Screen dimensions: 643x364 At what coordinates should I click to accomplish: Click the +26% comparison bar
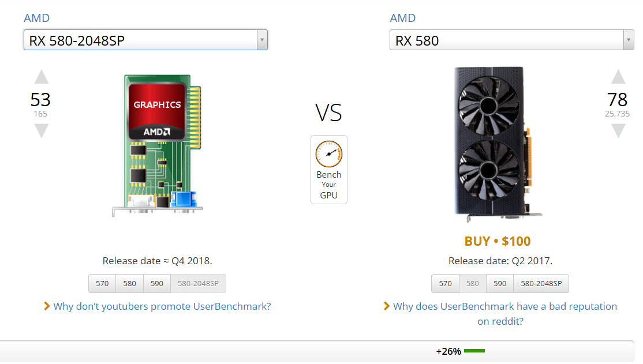(x=460, y=351)
